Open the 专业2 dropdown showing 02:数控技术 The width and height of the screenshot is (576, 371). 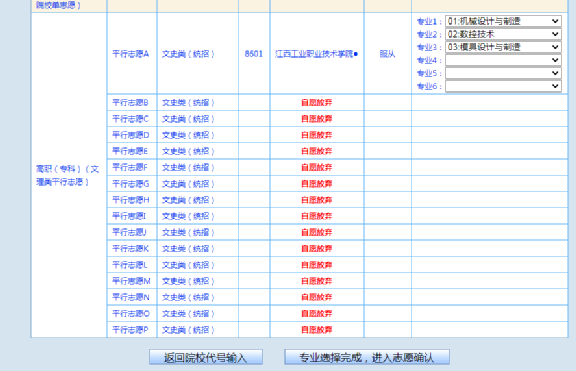tap(503, 34)
